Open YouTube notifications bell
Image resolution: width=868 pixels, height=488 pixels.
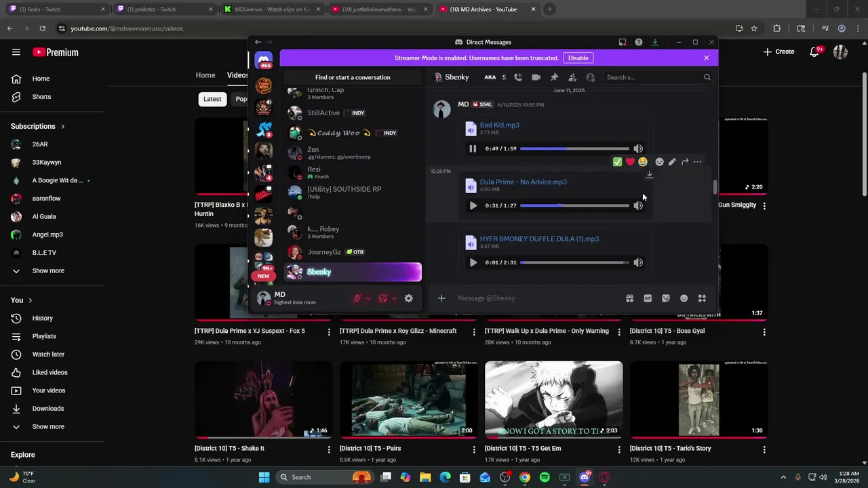(x=816, y=52)
